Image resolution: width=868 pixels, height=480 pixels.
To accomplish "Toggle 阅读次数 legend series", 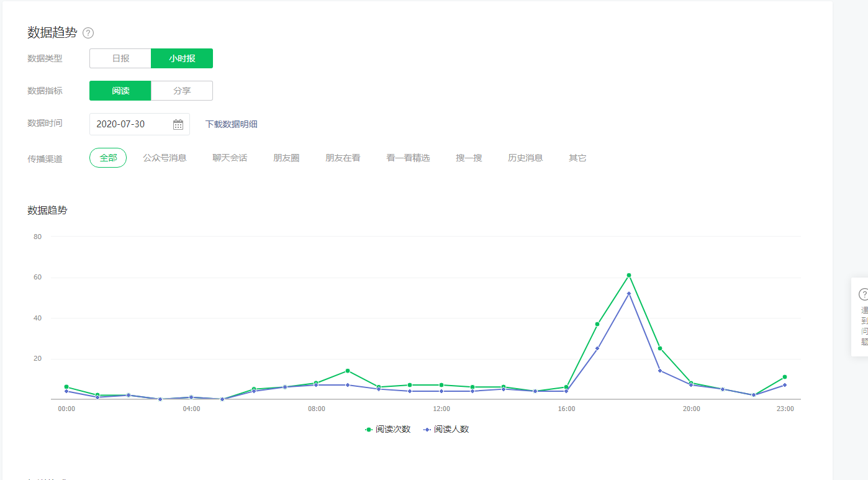I will 387,429.
